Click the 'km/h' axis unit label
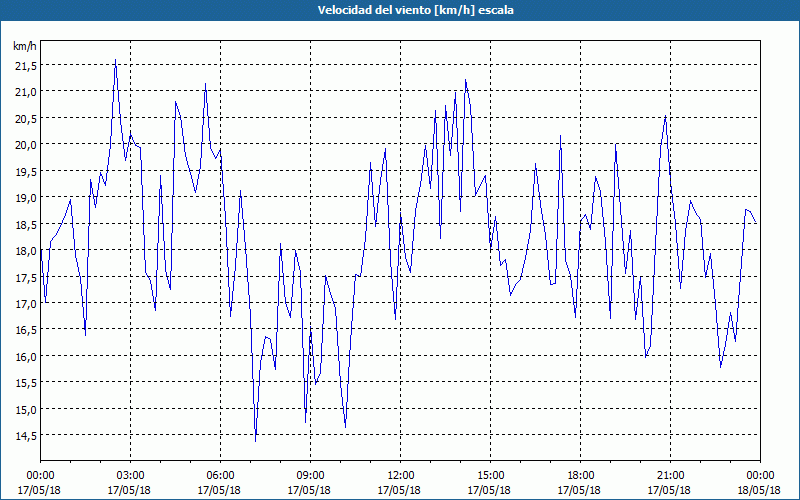The height and width of the screenshot is (500, 800). [25, 46]
